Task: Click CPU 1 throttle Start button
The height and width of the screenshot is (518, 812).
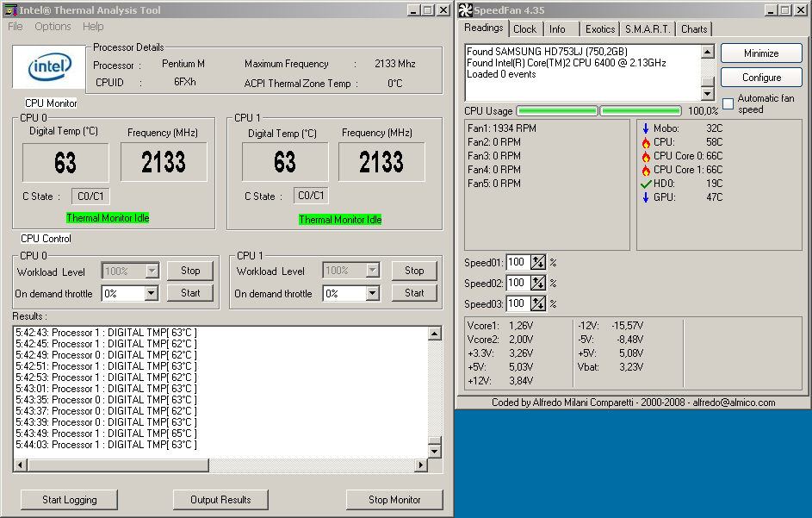Action: click(414, 293)
